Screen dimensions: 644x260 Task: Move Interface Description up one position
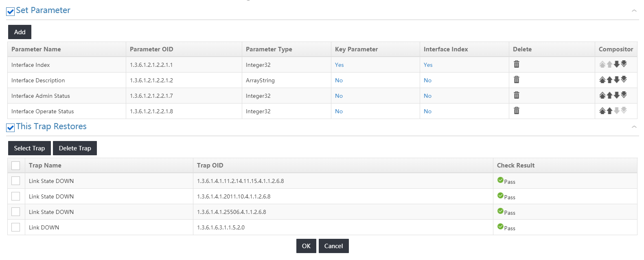609,79
